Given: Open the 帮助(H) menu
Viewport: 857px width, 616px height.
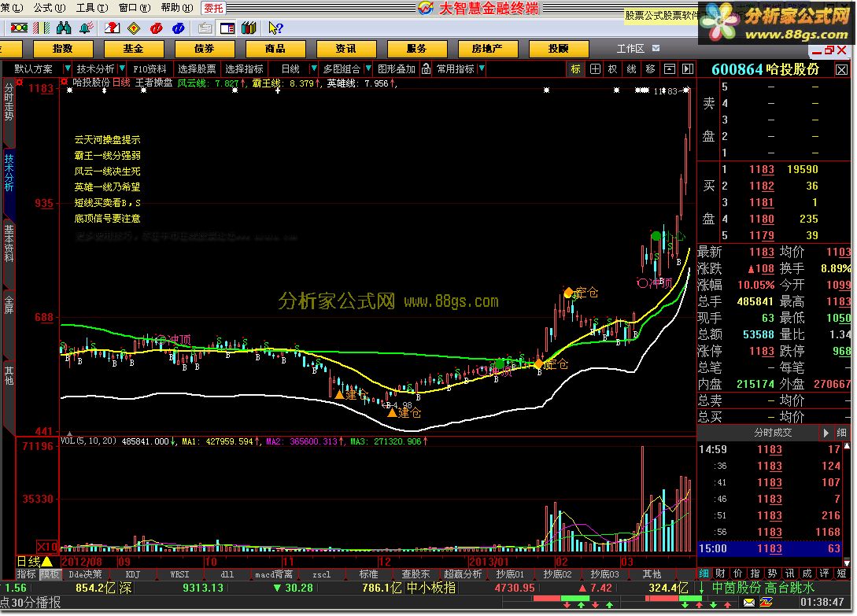Looking at the screenshot, I should (177, 8).
